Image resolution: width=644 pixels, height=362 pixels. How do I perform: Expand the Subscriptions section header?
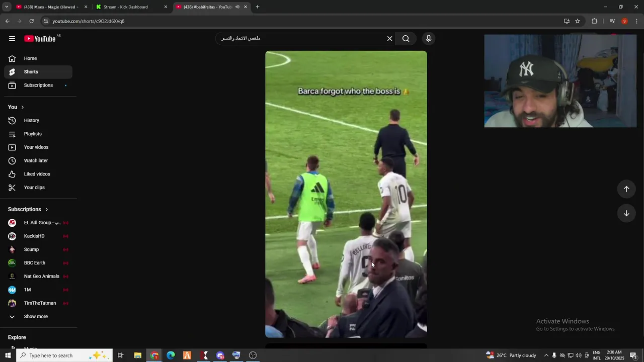click(x=28, y=209)
